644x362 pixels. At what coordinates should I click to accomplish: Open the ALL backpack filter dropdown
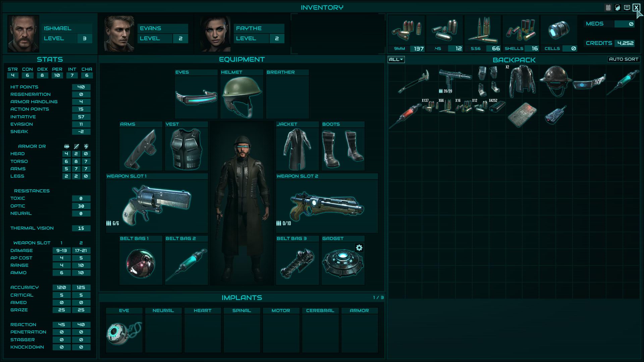pyautogui.click(x=396, y=59)
